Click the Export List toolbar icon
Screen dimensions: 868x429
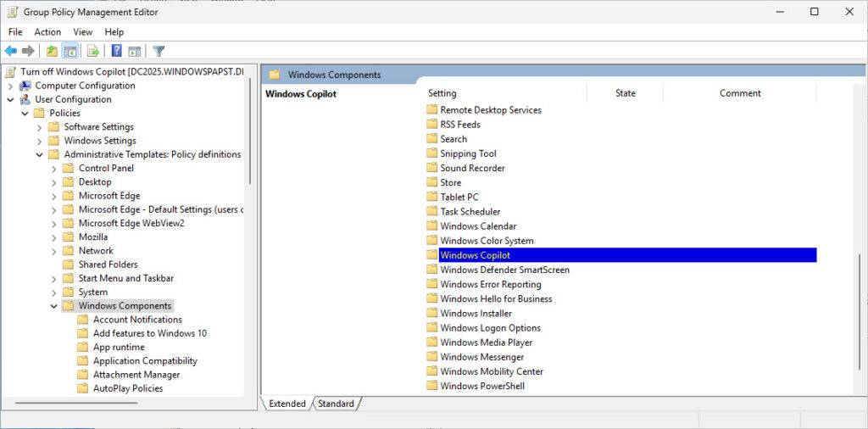tap(93, 52)
